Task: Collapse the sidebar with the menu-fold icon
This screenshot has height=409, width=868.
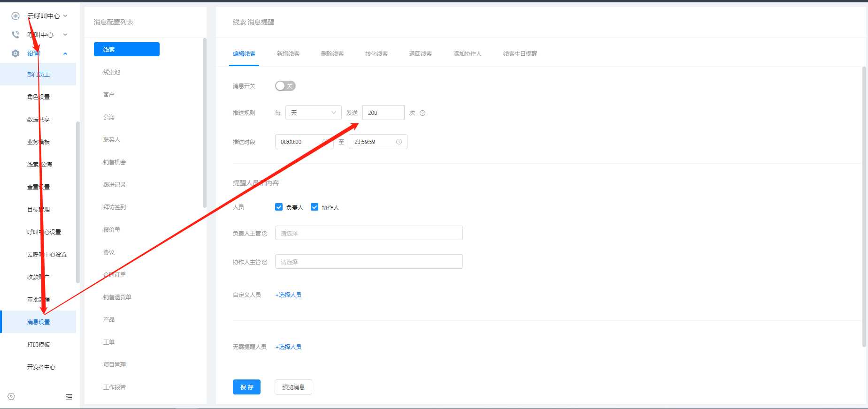Action: point(69,397)
